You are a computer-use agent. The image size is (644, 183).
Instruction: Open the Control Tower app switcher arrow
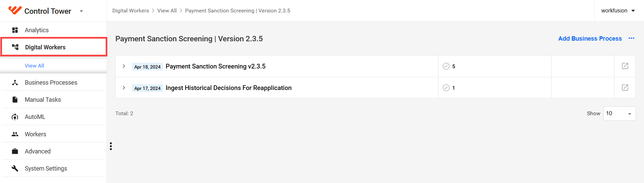pos(81,11)
